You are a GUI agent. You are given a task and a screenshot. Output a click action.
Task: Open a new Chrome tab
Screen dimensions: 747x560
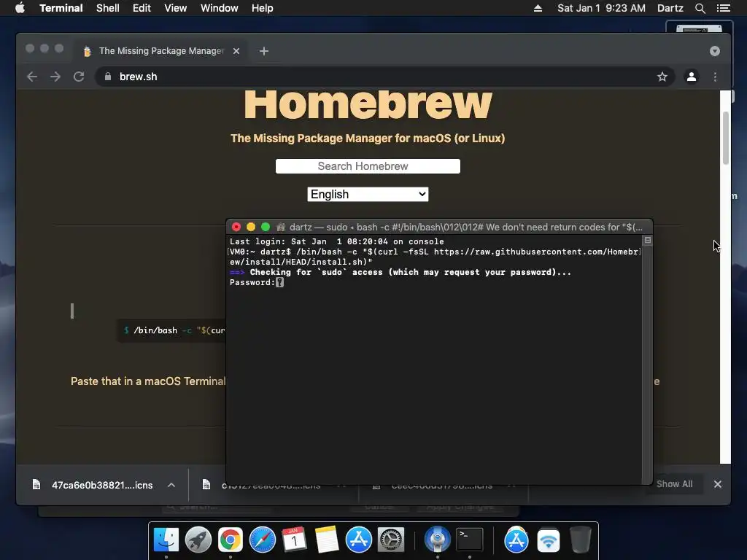(264, 51)
